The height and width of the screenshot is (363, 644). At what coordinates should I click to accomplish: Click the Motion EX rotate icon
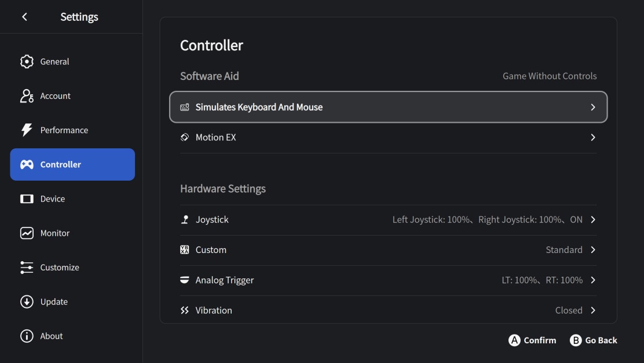[185, 138]
